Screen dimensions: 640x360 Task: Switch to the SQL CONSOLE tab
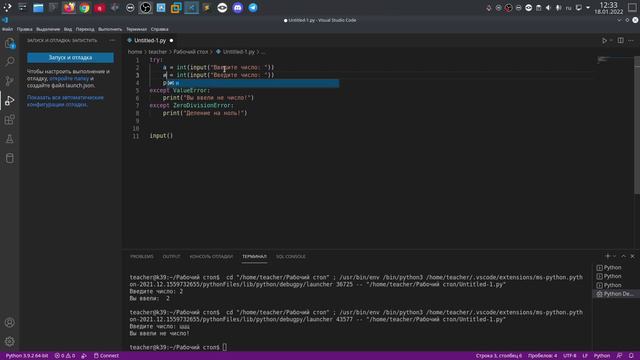[x=291, y=257]
